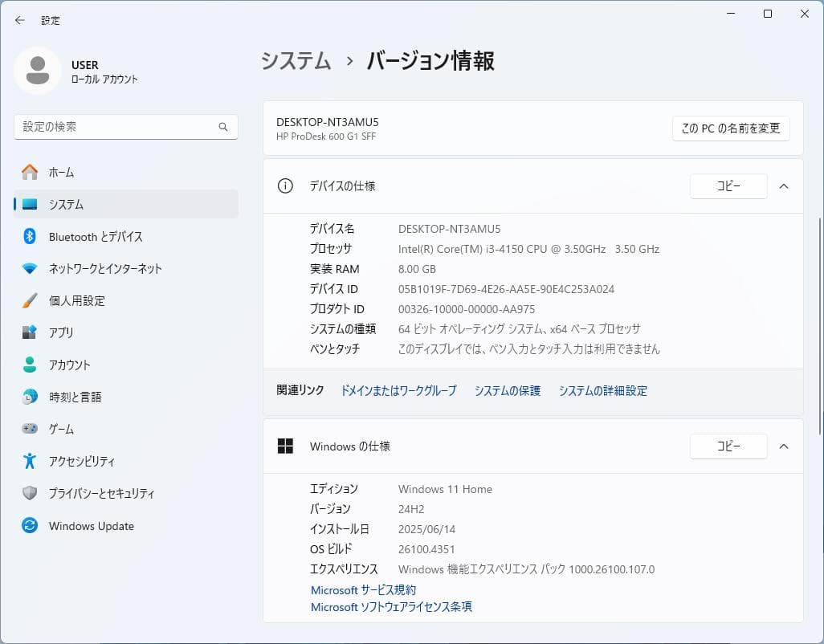Viewport: 824px width, 644px height.
Task: Open ネットワークとインターネット settings
Action: [28, 268]
